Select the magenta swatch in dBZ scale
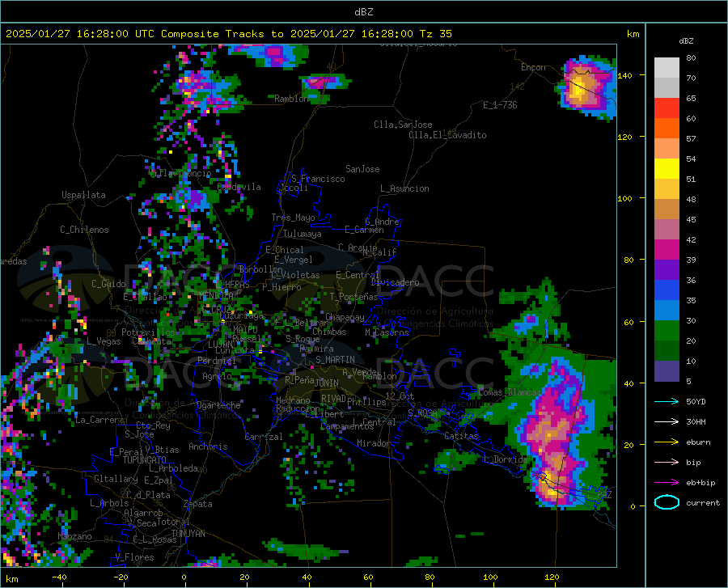 coord(667,250)
